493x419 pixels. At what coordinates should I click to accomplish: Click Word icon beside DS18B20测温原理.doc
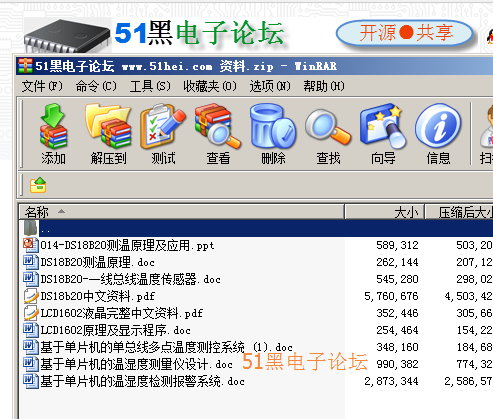pyautogui.click(x=30, y=262)
